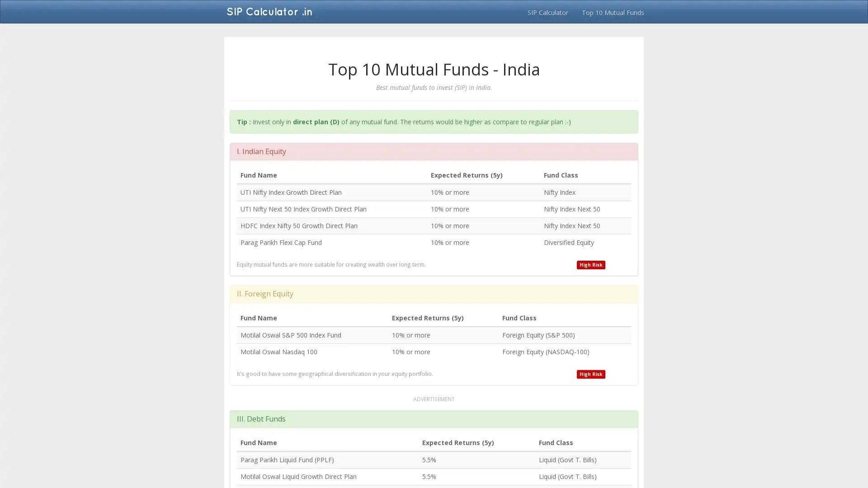Click 5.5% return for Parag Parikh Liquid Fund
This screenshot has height=488, width=868.
[x=429, y=460]
